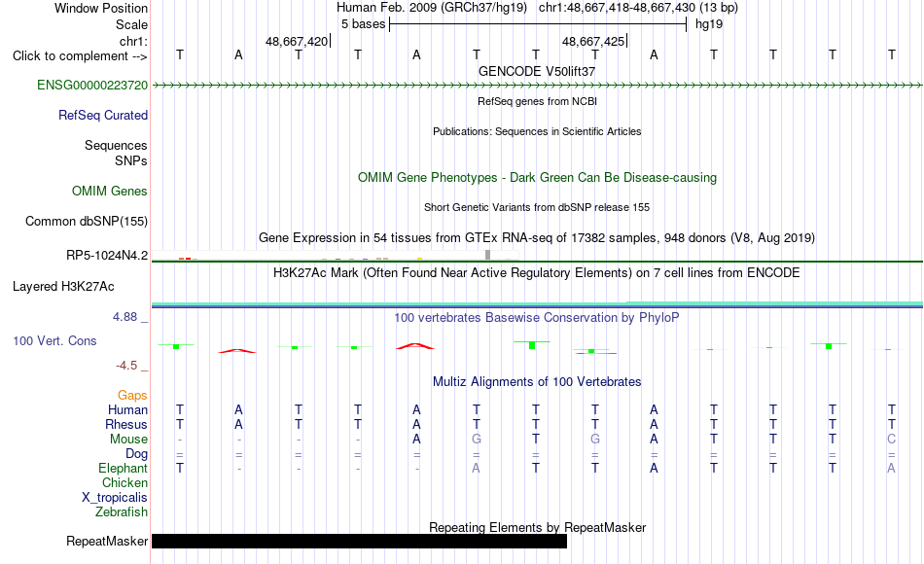Open 'Multiz Alignments of 100 Vertebrates' title
Viewport: 924px width, 564px height.
tap(537, 382)
